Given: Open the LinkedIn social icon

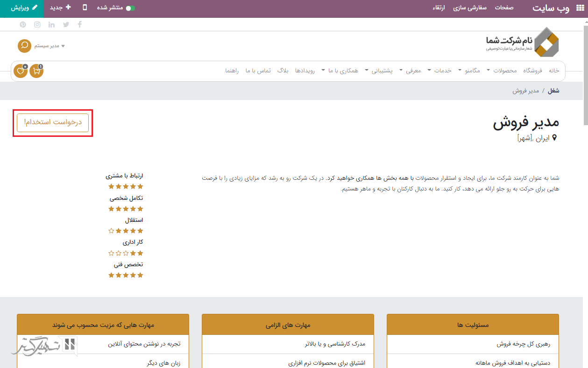Looking at the screenshot, I should (x=51, y=24).
